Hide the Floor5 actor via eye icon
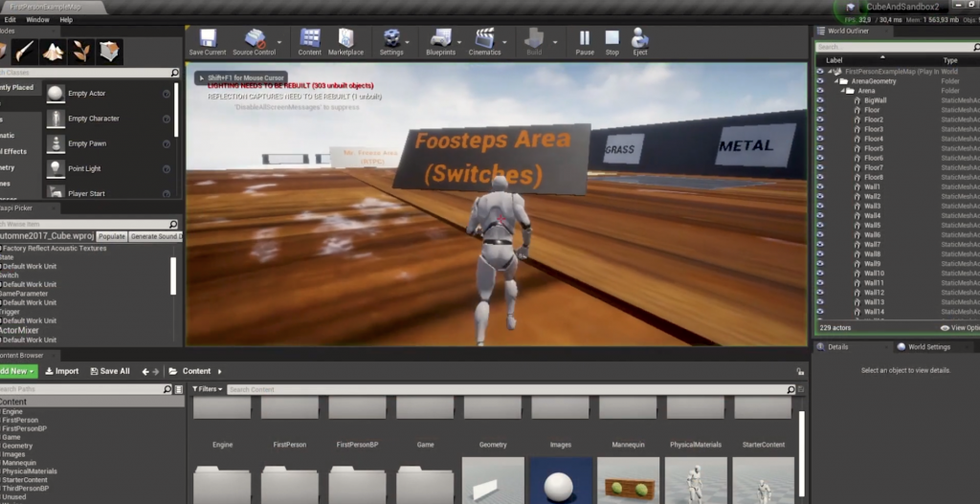The image size is (980, 504). point(820,148)
